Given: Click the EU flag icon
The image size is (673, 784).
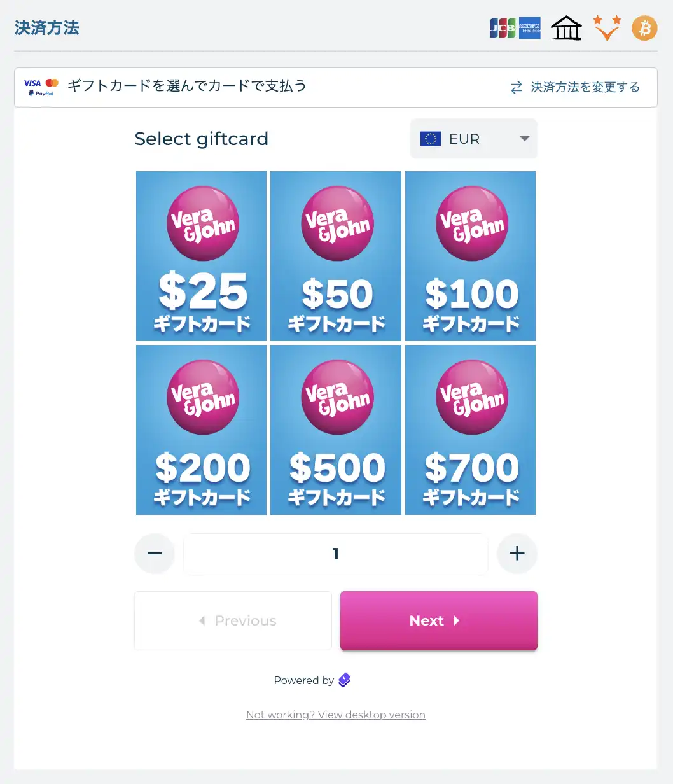Looking at the screenshot, I should (431, 139).
